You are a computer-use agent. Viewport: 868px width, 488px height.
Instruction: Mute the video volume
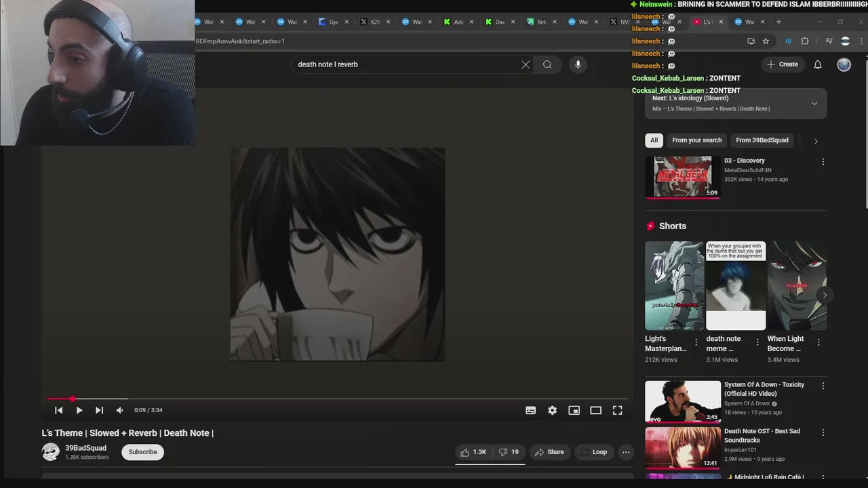[x=119, y=410]
